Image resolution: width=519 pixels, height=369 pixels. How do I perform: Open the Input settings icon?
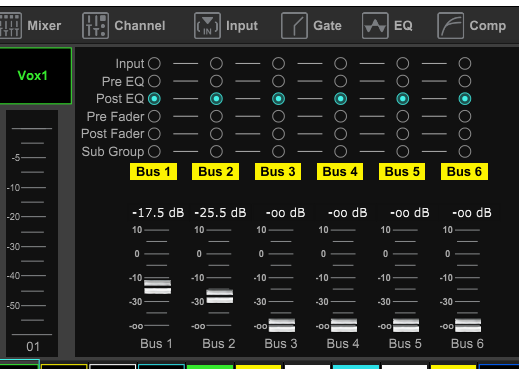207,26
